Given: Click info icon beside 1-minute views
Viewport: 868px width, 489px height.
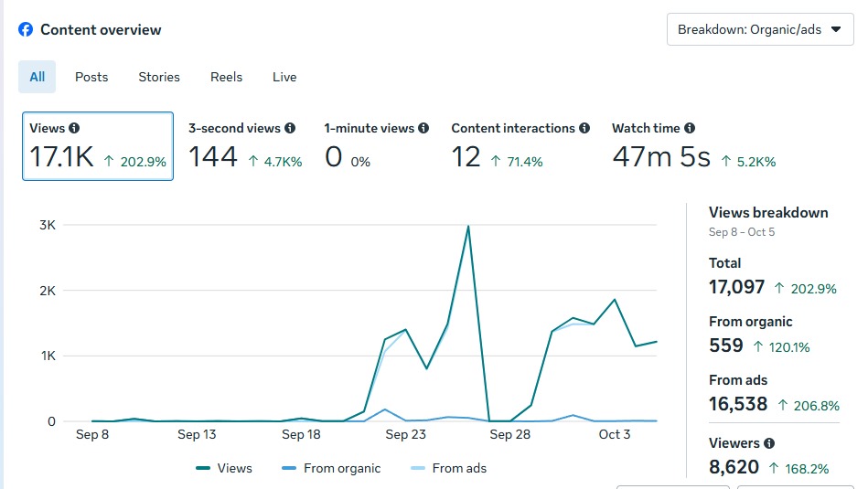Looking at the screenshot, I should [x=423, y=129].
